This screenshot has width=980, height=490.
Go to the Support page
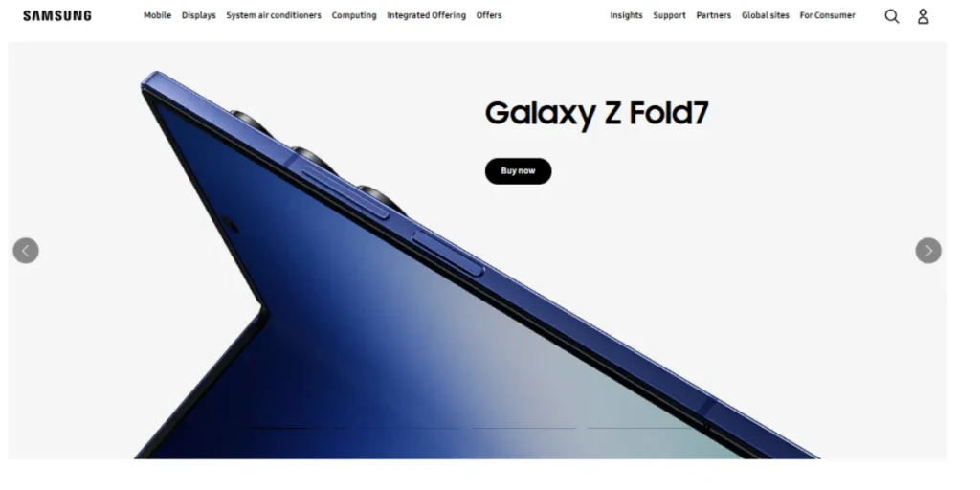669,15
